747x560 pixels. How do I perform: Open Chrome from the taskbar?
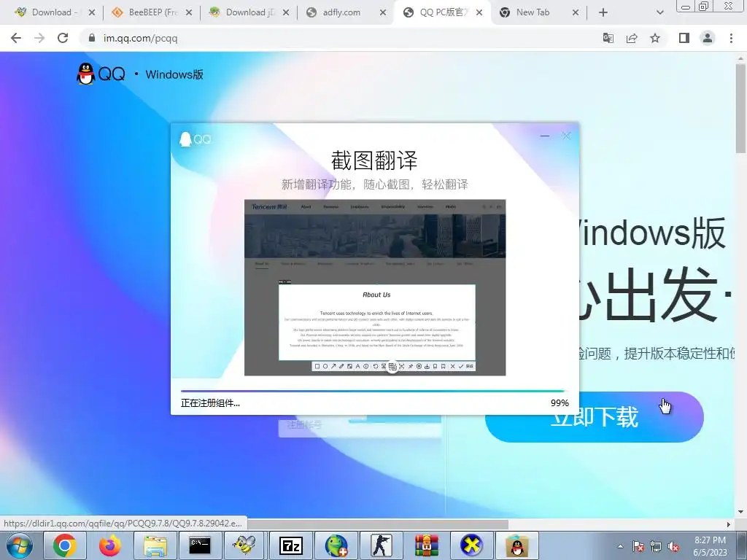pyautogui.click(x=65, y=545)
